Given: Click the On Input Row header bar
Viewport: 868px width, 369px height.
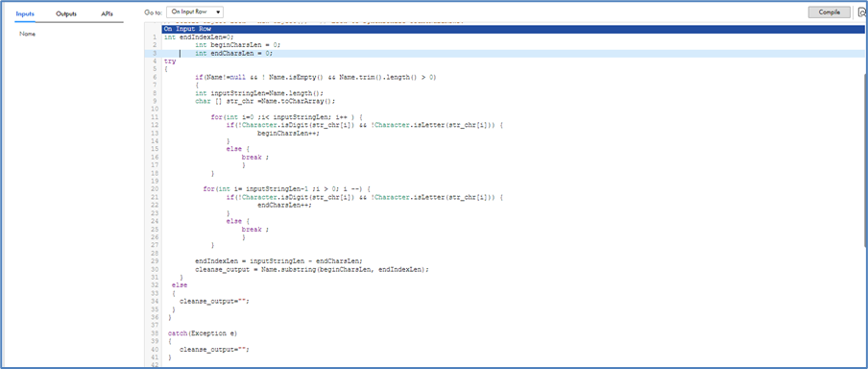Looking at the screenshot, I should coord(513,29).
